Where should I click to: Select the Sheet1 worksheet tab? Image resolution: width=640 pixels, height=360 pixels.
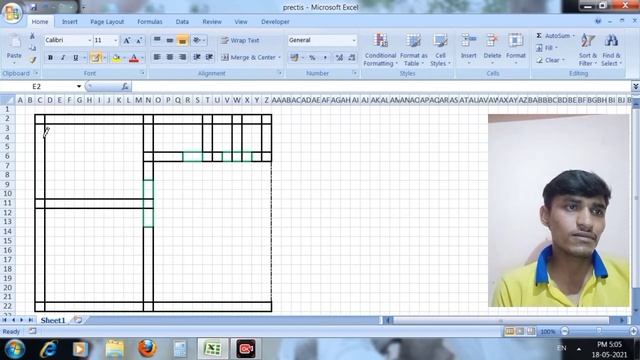[x=53, y=320]
